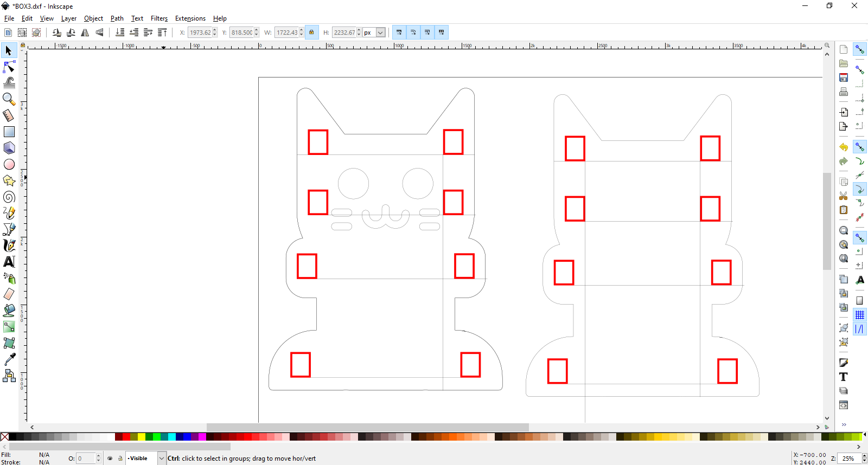
Task: Pick the 3D Box tool
Action: point(9,148)
